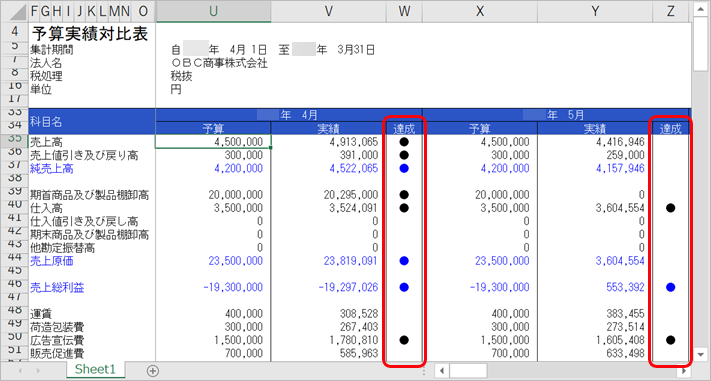This screenshot has height=381, width=711.
Task: Click the horizontal scrollbar thumb
Action: [x=468, y=371]
